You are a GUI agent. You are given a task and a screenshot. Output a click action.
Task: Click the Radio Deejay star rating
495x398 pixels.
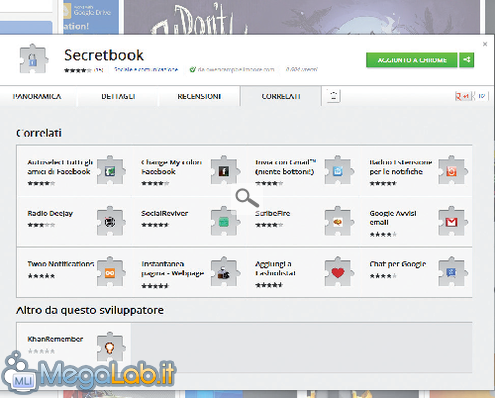click(41, 225)
